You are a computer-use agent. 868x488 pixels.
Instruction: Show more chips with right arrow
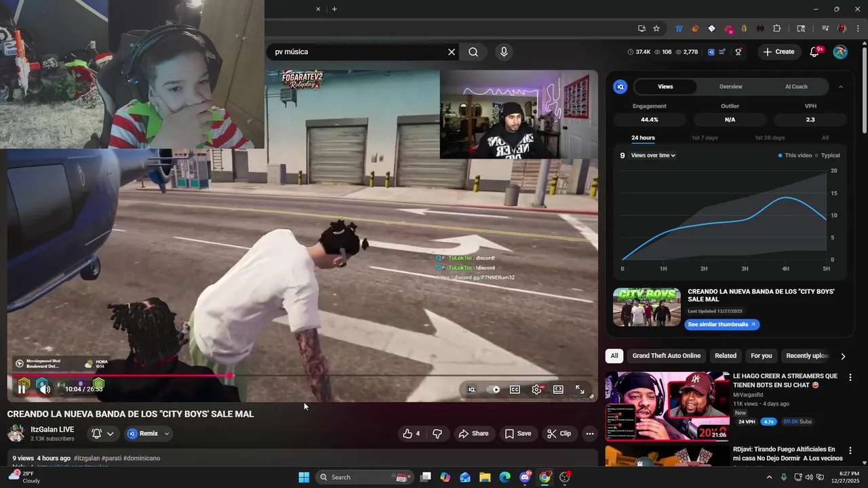pyautogui.click(x=843, y=356)
